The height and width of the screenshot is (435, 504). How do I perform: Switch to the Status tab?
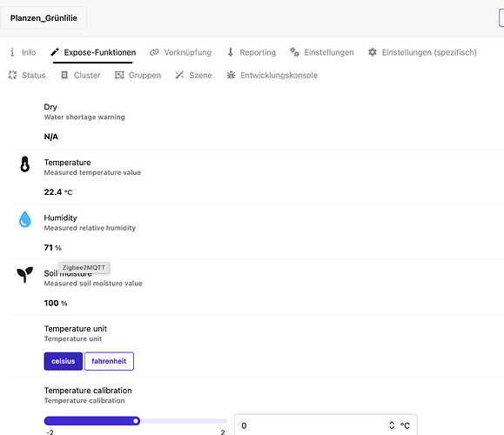pyautogui.click(x=27, y=75)
